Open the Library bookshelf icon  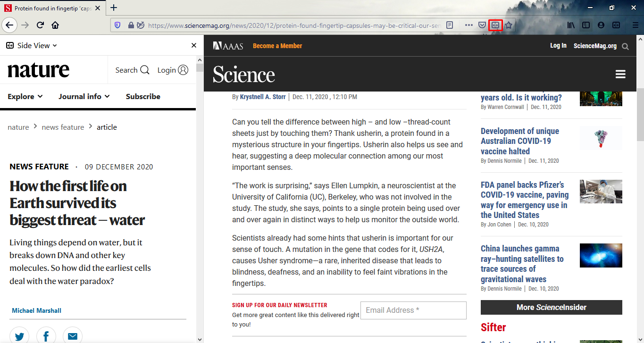tap(571, 25)
